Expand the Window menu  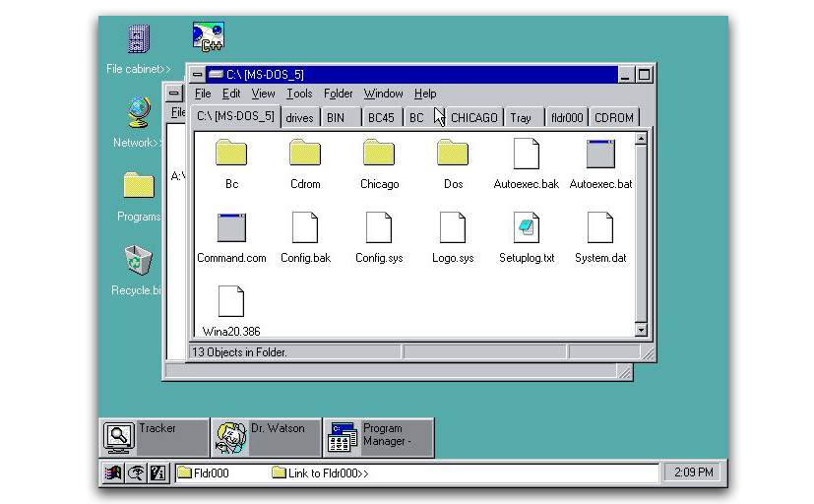pos(383,94)
